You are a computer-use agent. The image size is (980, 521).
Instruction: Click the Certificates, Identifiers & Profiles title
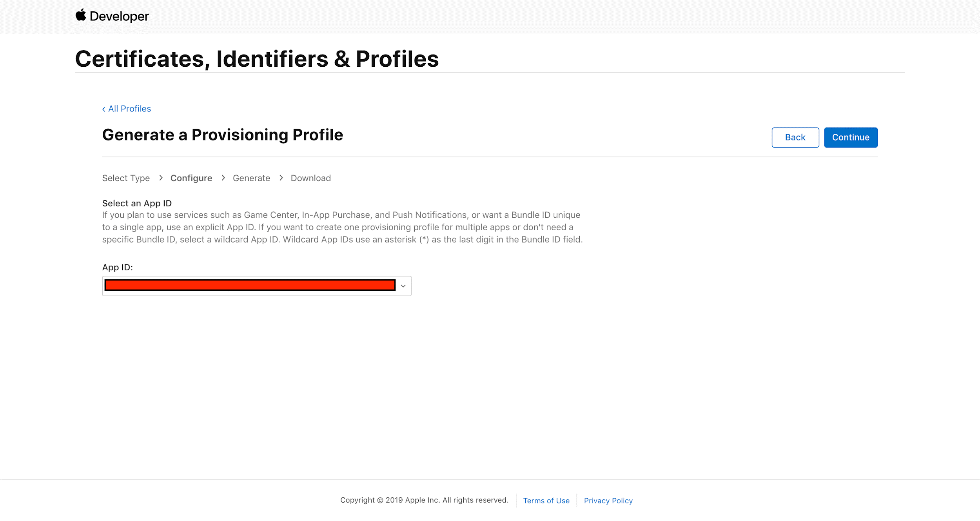pos(257,59)
